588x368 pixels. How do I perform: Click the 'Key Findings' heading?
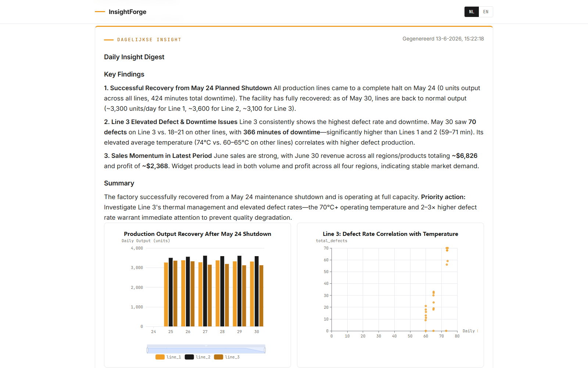124,74
